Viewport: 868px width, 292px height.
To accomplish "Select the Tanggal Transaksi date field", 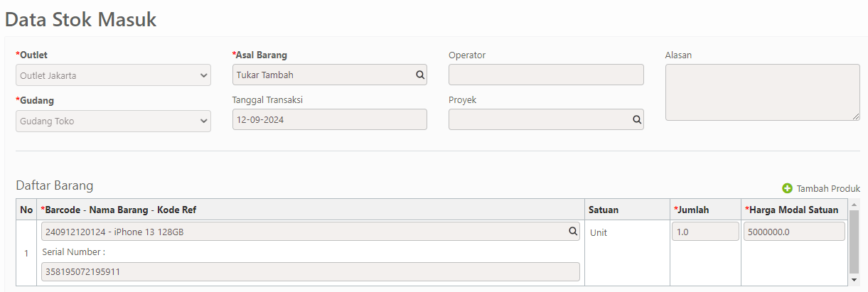I will [x=330, y=119].
